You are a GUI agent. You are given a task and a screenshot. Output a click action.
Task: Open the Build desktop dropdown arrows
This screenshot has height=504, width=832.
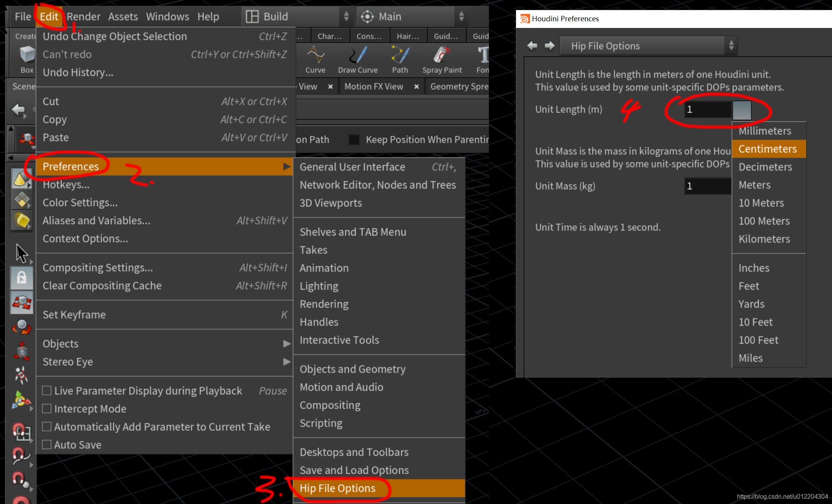(346, 17)
